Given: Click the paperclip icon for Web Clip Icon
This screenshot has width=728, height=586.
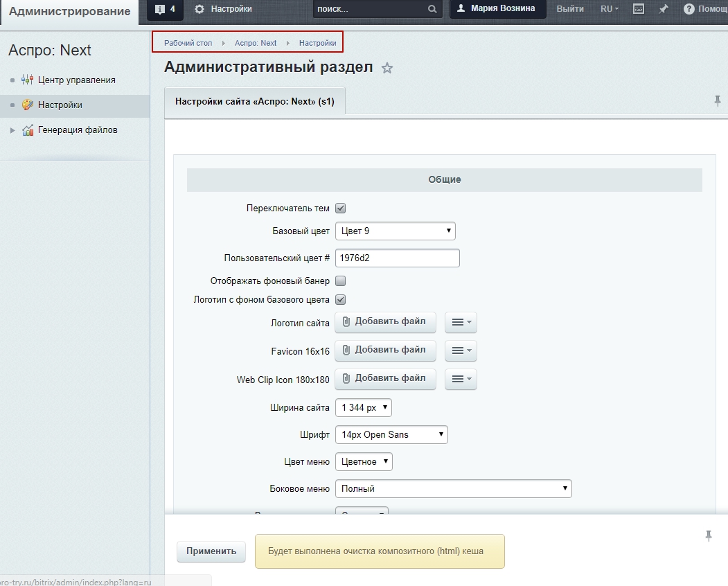Looking at the screenshot, I should (x=346, y=378).
